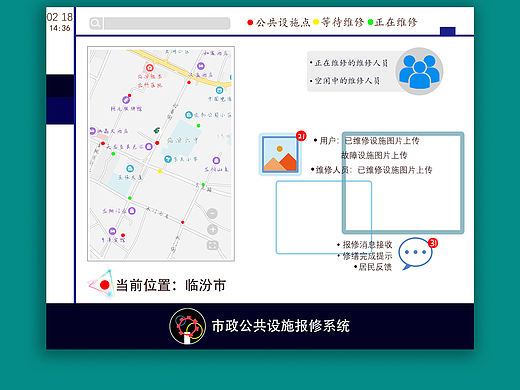
Task: Click the dark green leaf marker on map
Action: pos(157,130)
